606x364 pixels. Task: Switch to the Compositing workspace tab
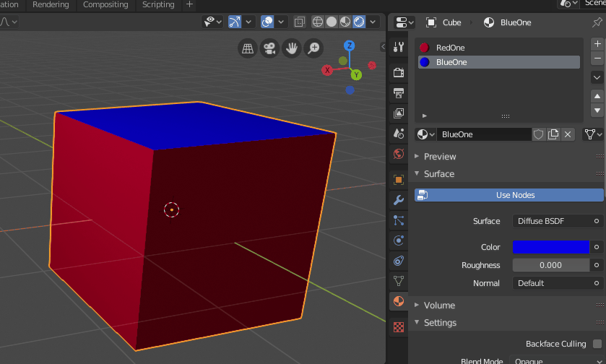pos(105,4)
